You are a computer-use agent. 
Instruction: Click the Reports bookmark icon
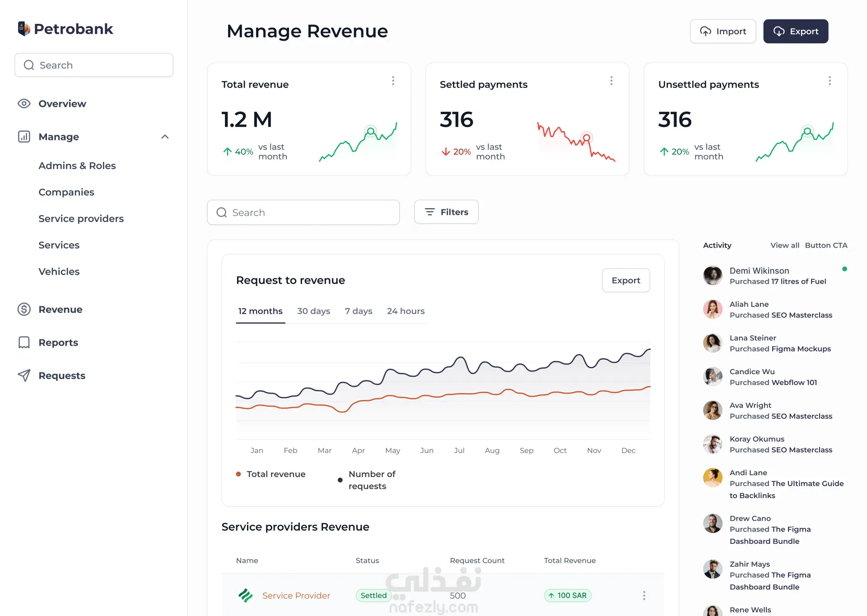[24, 343]
